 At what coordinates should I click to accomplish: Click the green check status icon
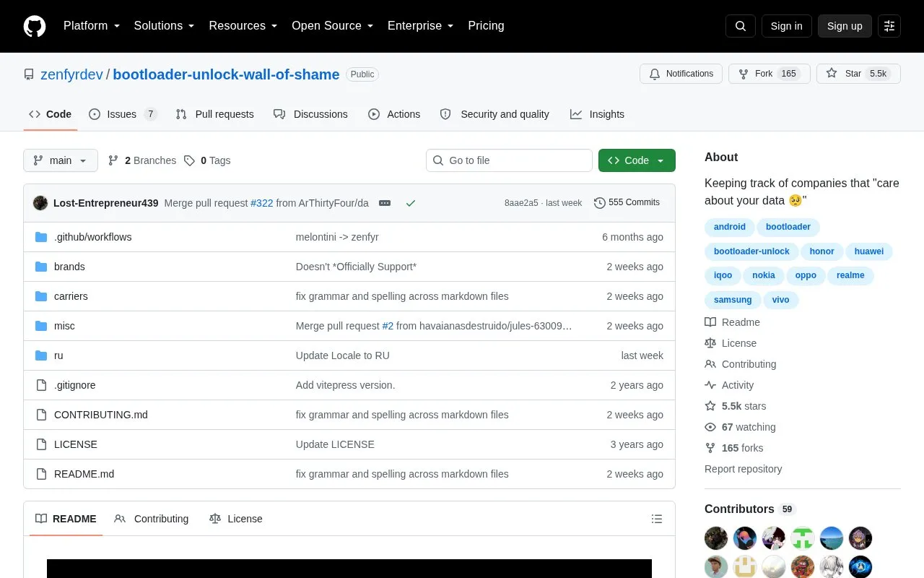(411, 203)
